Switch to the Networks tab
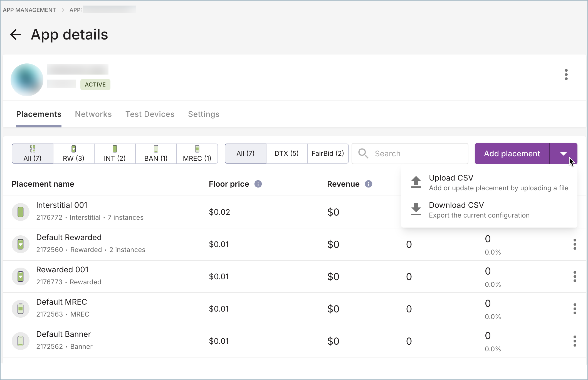The height and width of the screenshot is (380, 588). click(93, 114)
